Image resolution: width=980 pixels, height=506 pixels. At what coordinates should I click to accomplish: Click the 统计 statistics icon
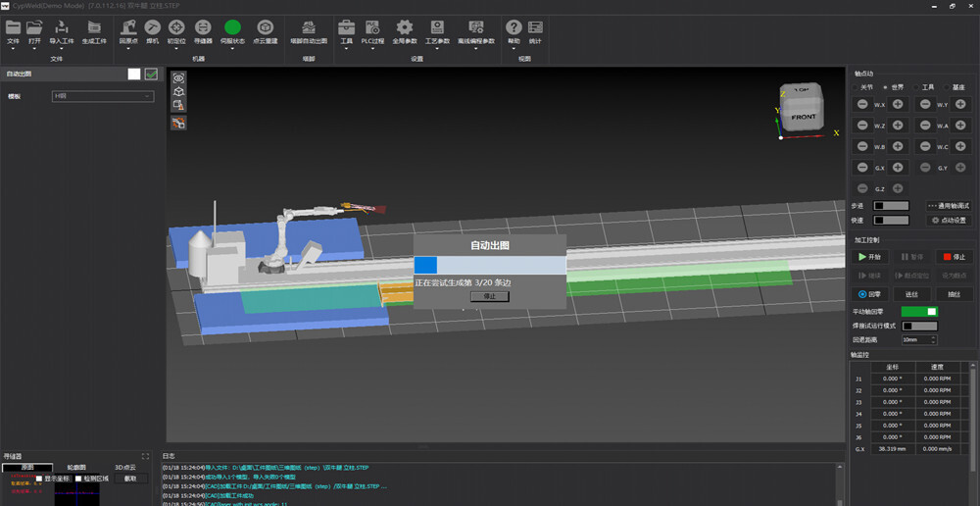(x=535, y=27)
